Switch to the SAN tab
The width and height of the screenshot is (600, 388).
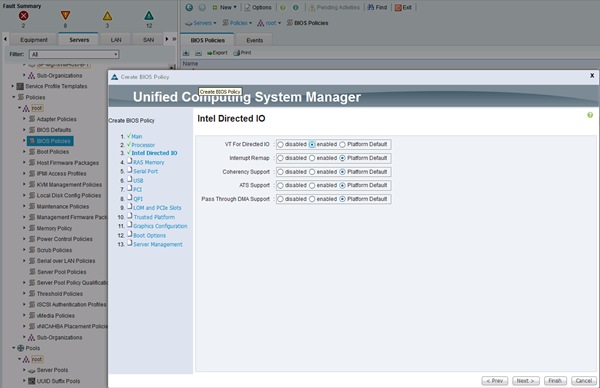pyautogui.click(x=148, y=40)
